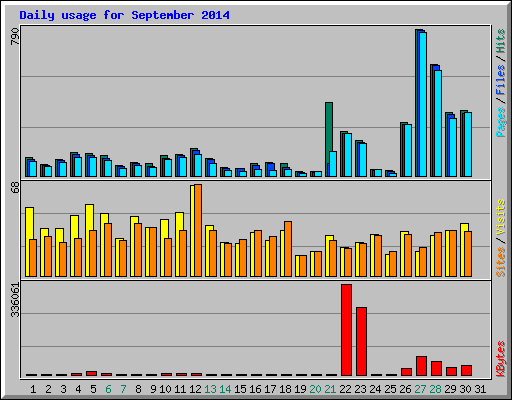512x400 pixels.
Task: Click the red KBytes legend label
Action: tap(501, 359)
